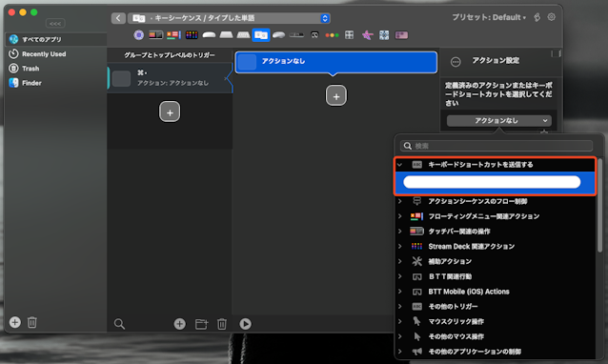Add an app with sidebar plus icon

tap(14, 322)
